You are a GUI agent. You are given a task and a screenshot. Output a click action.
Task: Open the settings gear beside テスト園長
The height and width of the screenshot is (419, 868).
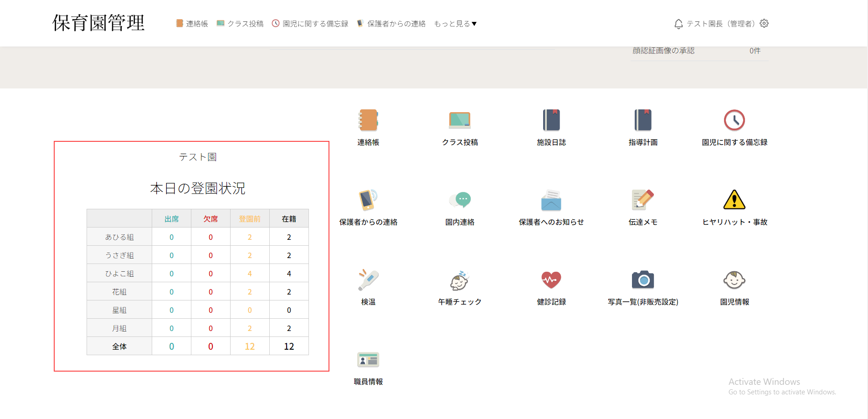pos(764,24)
